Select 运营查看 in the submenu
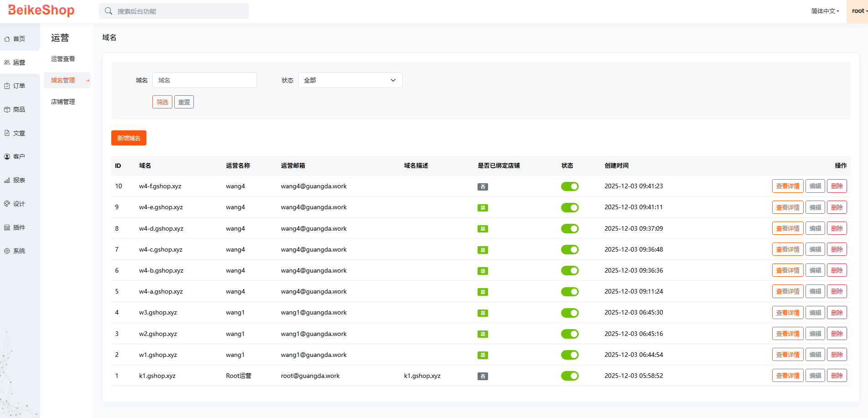Image resolution: width=868 pixels, height=418 pixels. [x=63, y=59]
